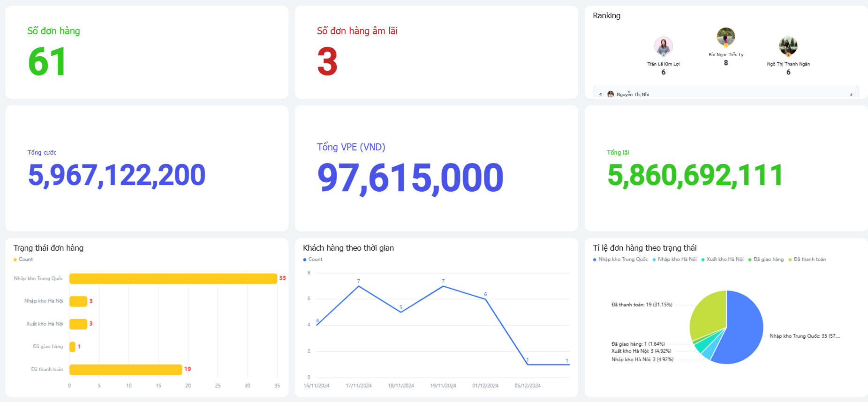Click the Tỉ lệ đơn hàng theo trạng thái title
The image size is (868, 402).
pos(645,248)
